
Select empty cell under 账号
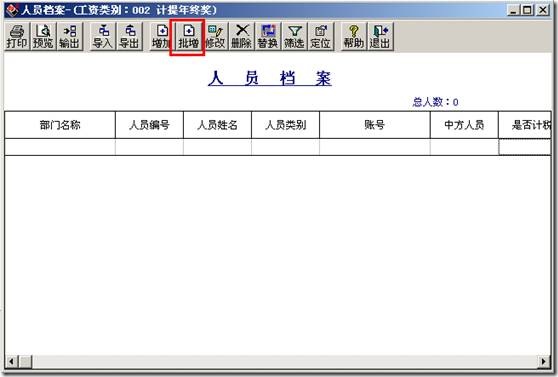tap(375, 147)
